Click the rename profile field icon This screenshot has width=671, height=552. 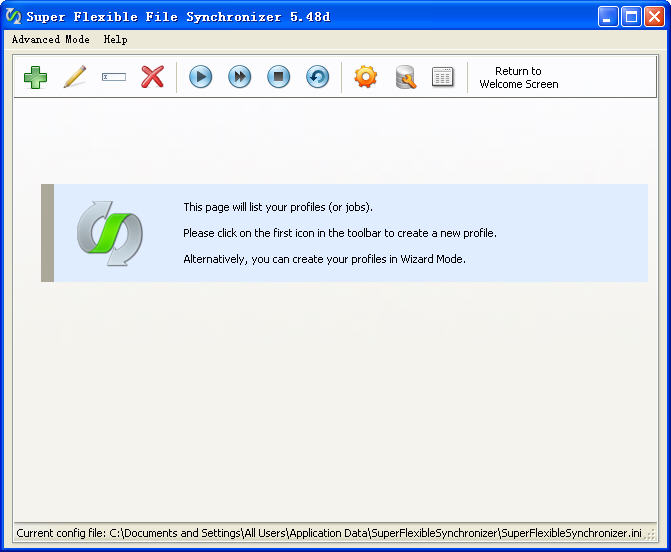point(114,77)
